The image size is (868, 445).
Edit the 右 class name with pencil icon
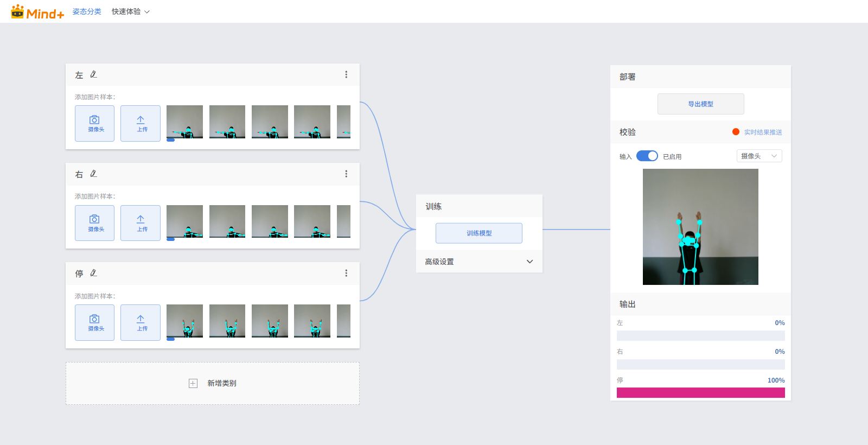point(93,174)
